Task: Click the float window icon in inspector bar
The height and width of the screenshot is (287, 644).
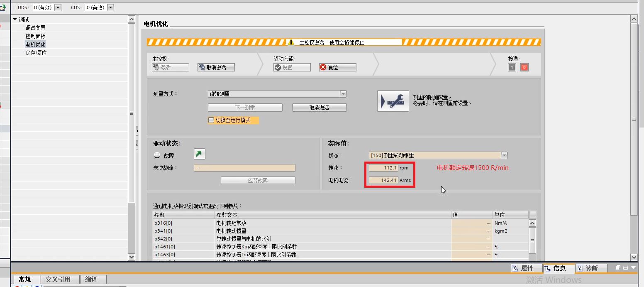Action: coord(618,268)
